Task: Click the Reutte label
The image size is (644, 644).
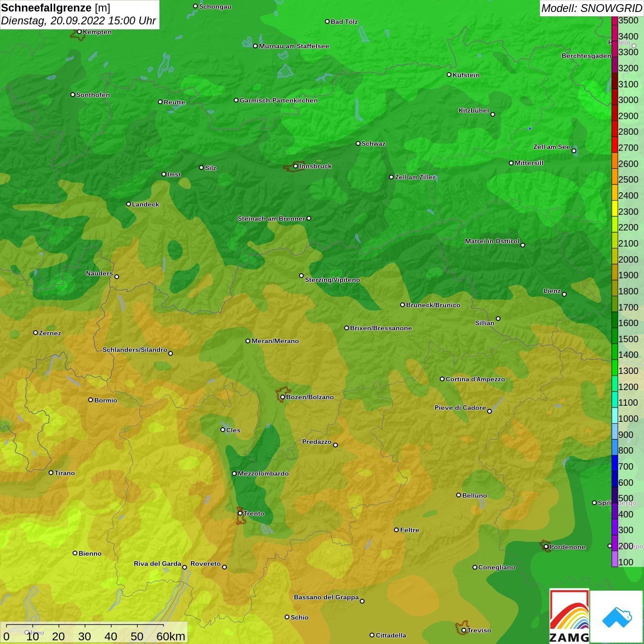Action: click(x=174, y=102)
